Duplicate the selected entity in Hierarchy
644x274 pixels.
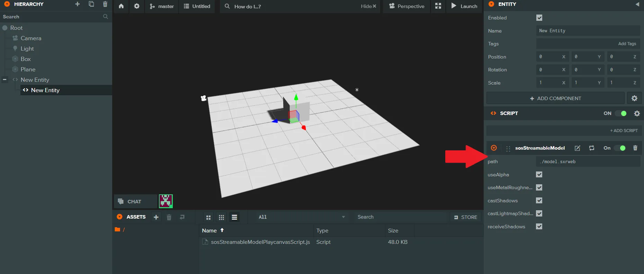coord(91,4)
